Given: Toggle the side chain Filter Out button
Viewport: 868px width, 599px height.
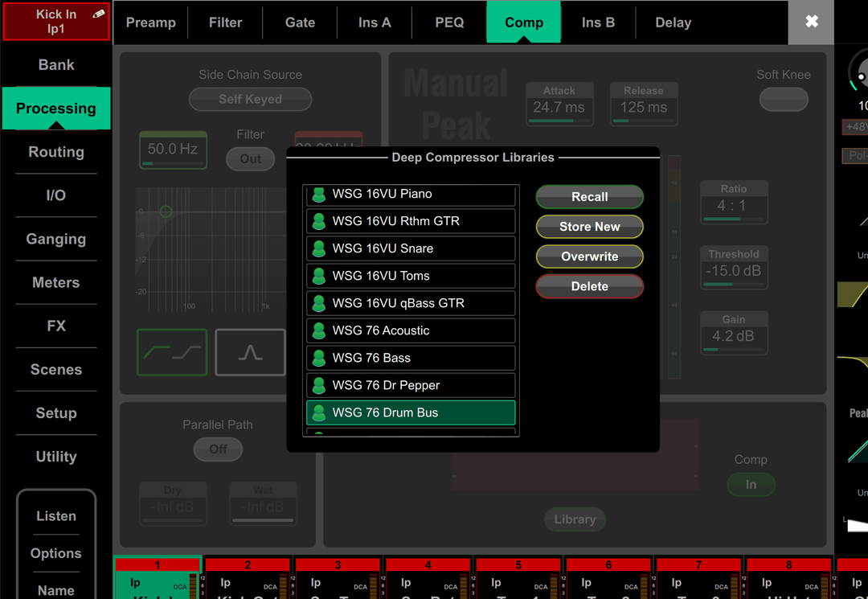Looking at the screenshot, I should 250,159.
